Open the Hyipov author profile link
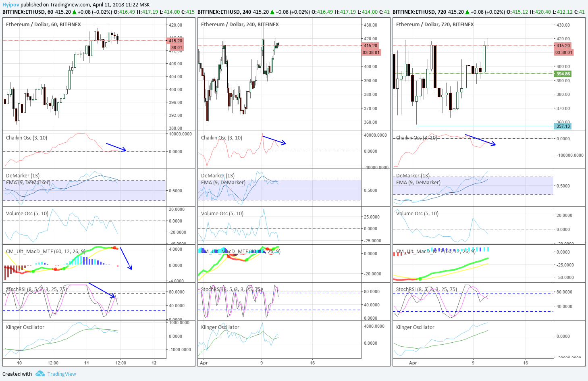The height and width of the screenshot is (381, 588). click(11, 5)
